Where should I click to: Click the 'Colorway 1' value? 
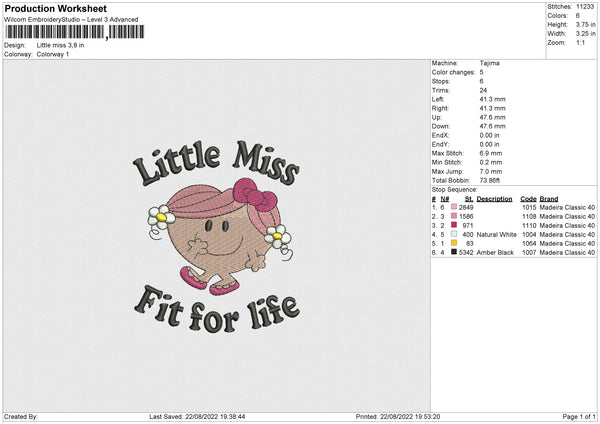coord(53,54)
